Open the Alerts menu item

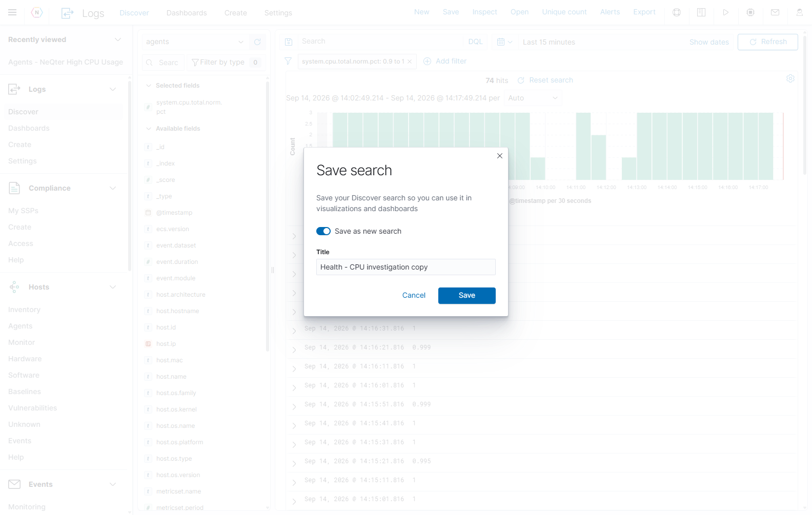[610, 12]
